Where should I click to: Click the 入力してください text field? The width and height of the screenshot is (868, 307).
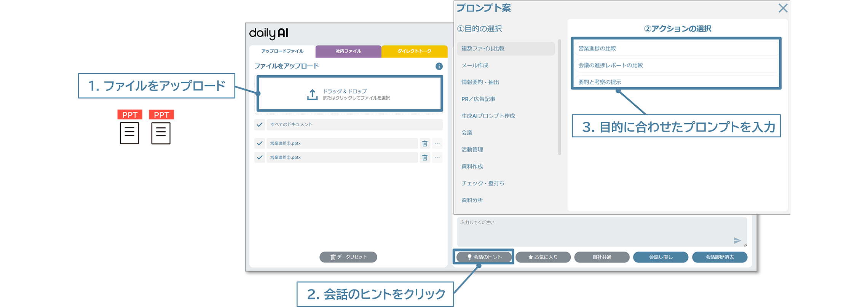pos(602,232)
